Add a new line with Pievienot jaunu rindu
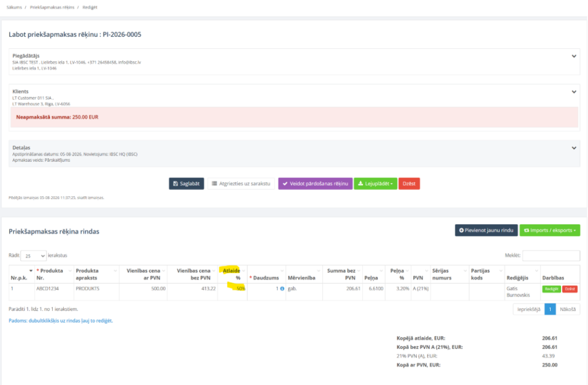The image size is (588, 385). point(486,230)
